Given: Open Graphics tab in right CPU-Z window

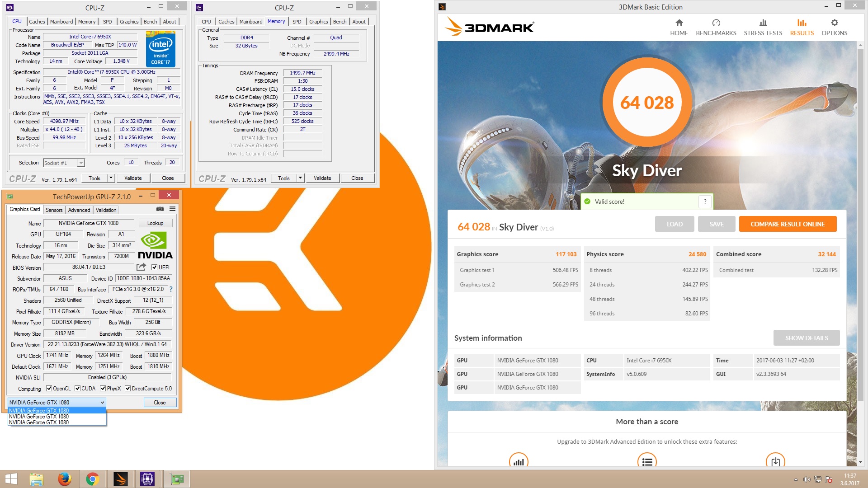Looking at the screenshot, I should [318, 22].
